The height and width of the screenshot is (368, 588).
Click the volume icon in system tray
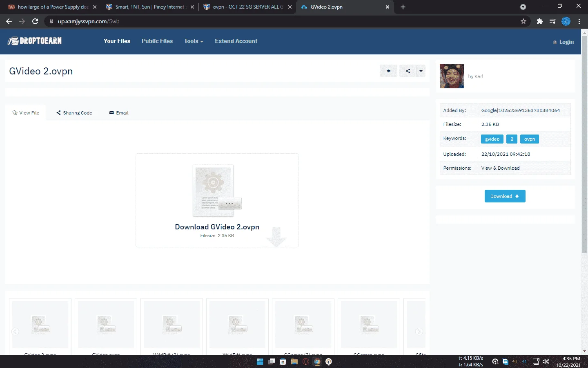(546, 361)
